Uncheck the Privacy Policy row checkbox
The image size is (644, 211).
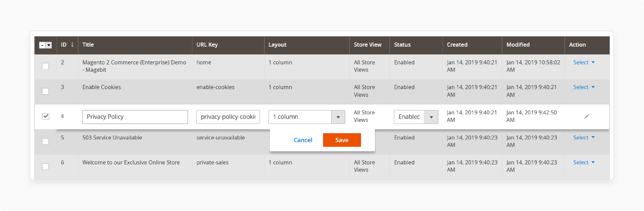[45, 117]
